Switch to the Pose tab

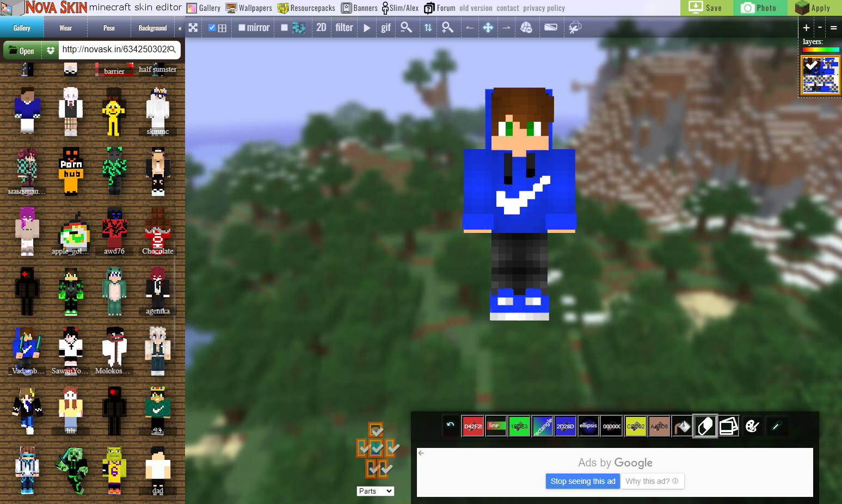pyautogui.click(x=109, y=28)
